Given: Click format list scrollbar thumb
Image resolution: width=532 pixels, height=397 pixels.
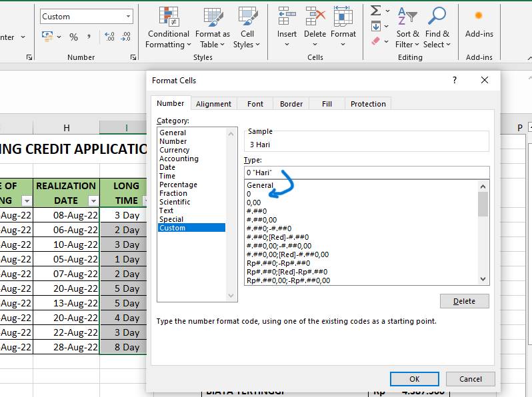Looking at the screenshot, I should (x=483, y=204).
